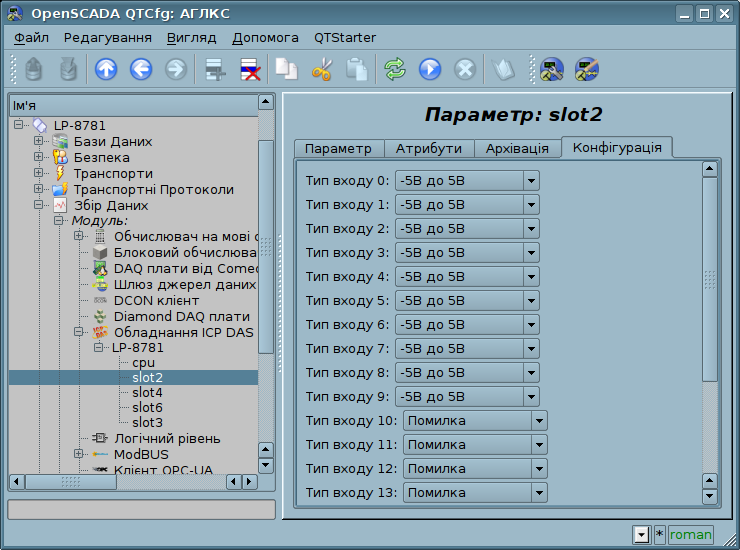The width and height of the screenshot is (740, 550).
Task: Click the configuration panel's scroll down arrow
Action: pyautogui.click(x=710, y=495)
